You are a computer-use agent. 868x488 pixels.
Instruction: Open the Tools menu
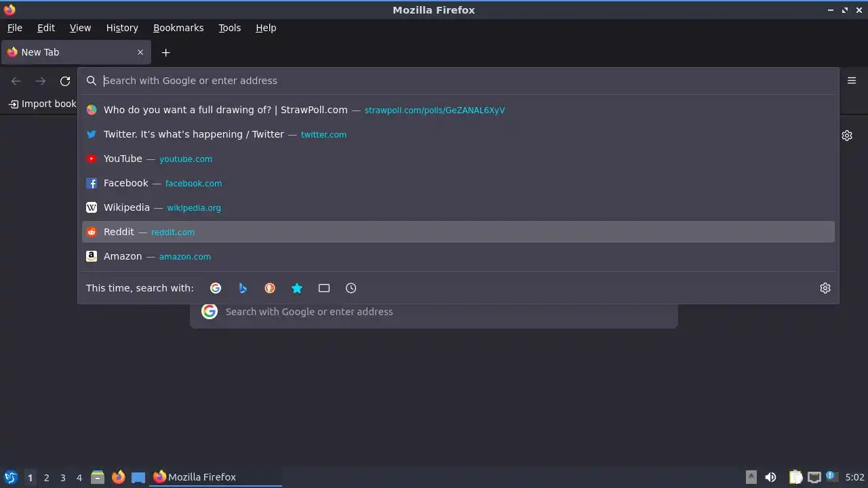[230, 28]
